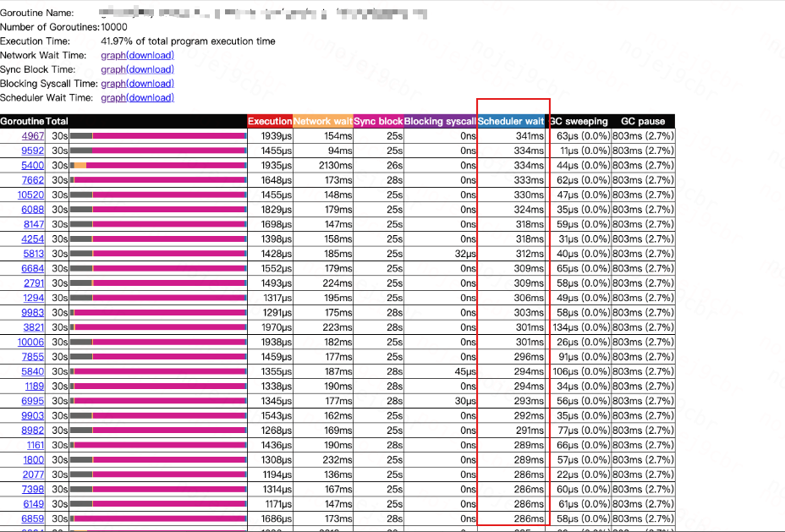Open goroutine 10520 link
This screenshot has width=785, height=532.
pyautogui.click(x=31, y=195)
